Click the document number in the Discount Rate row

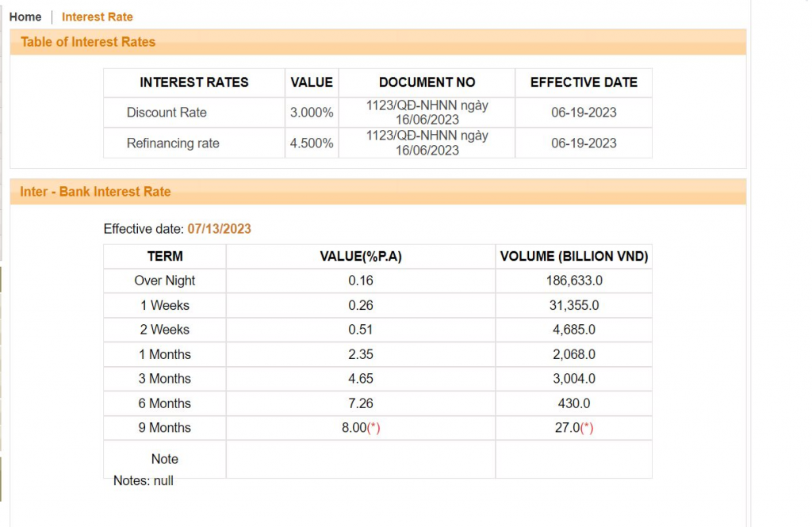tap(427, 113)
